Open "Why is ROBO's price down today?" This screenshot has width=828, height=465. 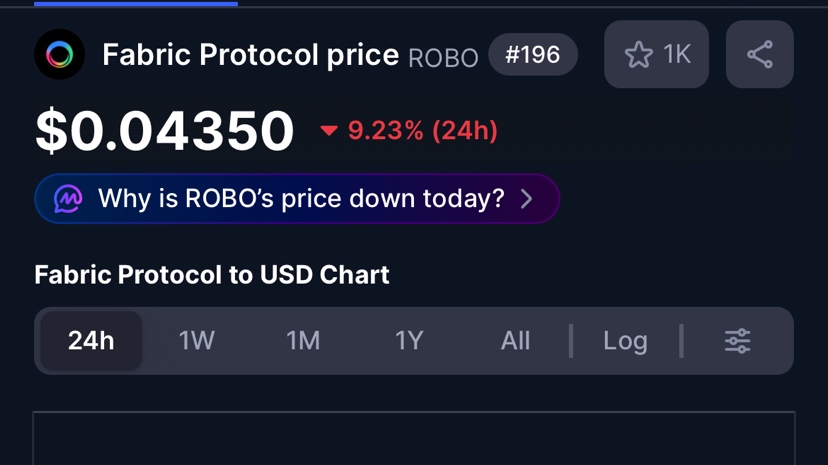[300, 198]
